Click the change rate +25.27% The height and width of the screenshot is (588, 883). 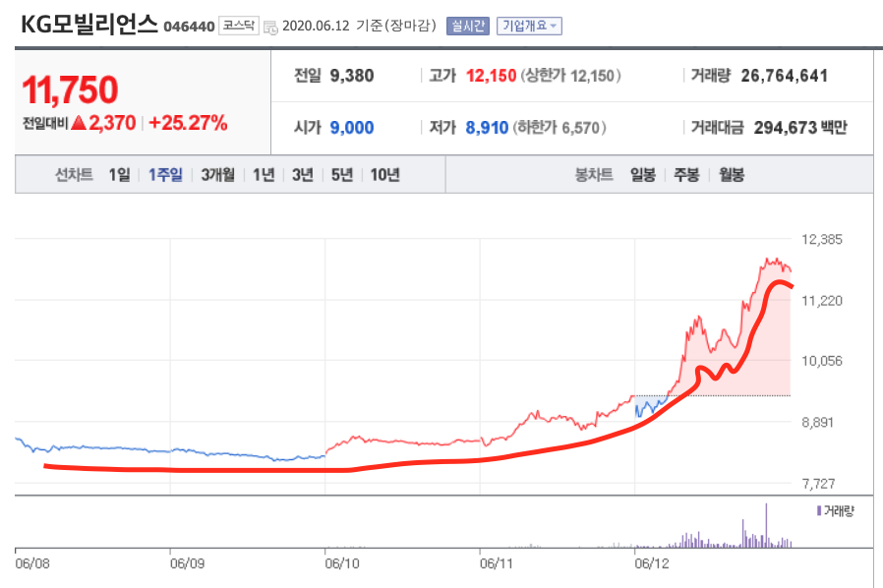click(x=188, y=123)
